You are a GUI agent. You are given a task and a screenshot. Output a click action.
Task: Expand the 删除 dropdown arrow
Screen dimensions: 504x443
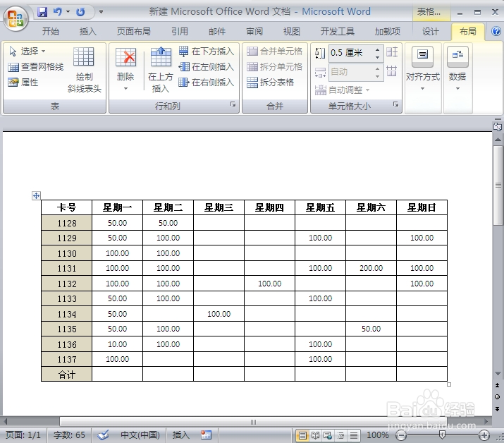pyautogui.click(x=125, y=88)
